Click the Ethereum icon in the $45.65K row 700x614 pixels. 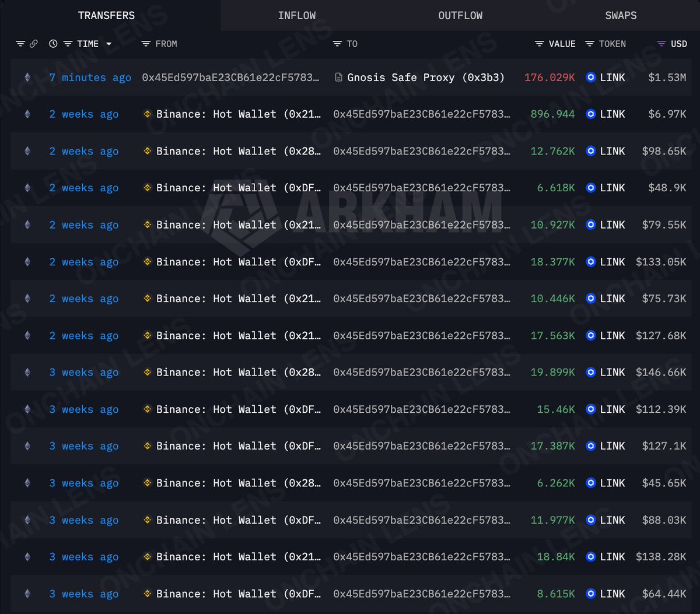27,483
